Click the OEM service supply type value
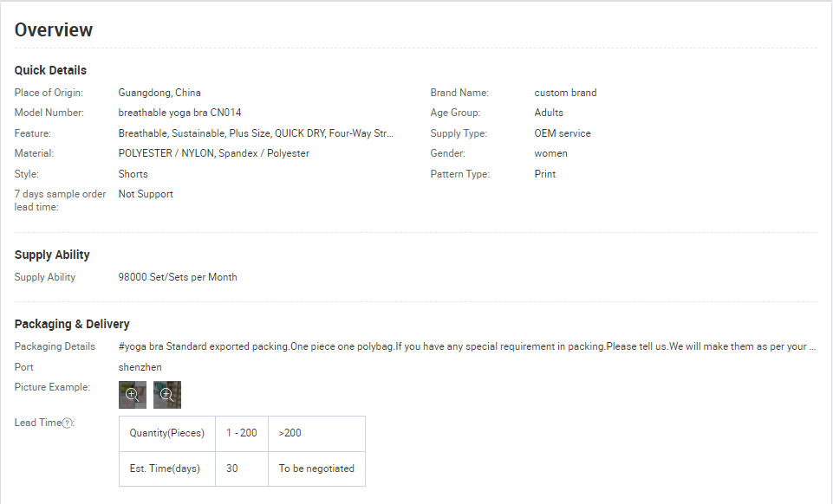This screenshot has height=504, width=833. pyautogui.click(x=562, y=133)
